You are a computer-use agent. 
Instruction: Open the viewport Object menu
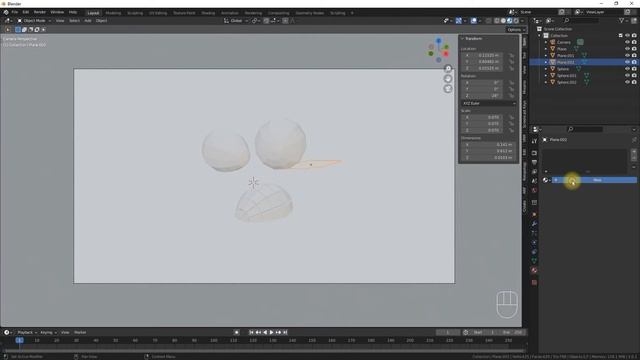(101, 20)
